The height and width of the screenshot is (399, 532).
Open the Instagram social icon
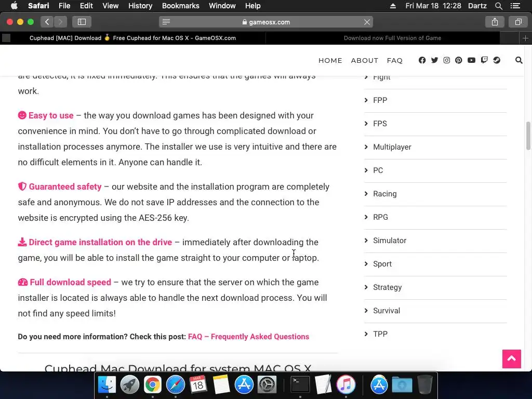pos(446,60)
